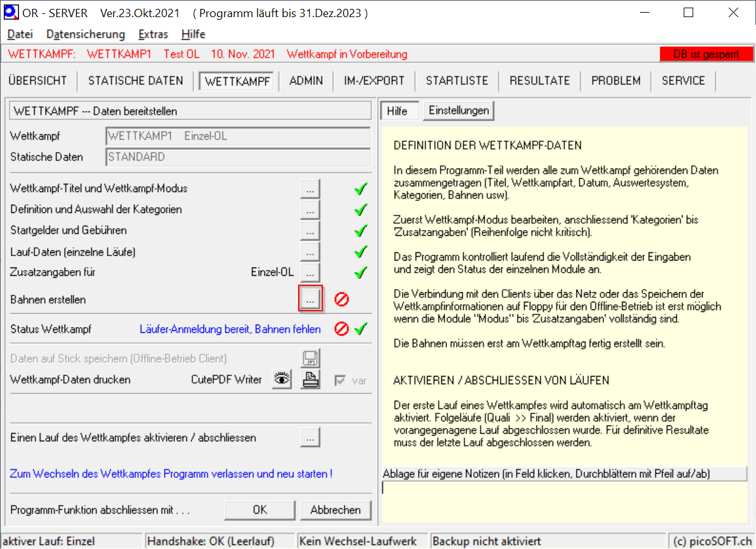Open ellipsis for Lauf aktivieren / abschliessen
The height and width of the screenshot is (549, 756).
point(310,437)
